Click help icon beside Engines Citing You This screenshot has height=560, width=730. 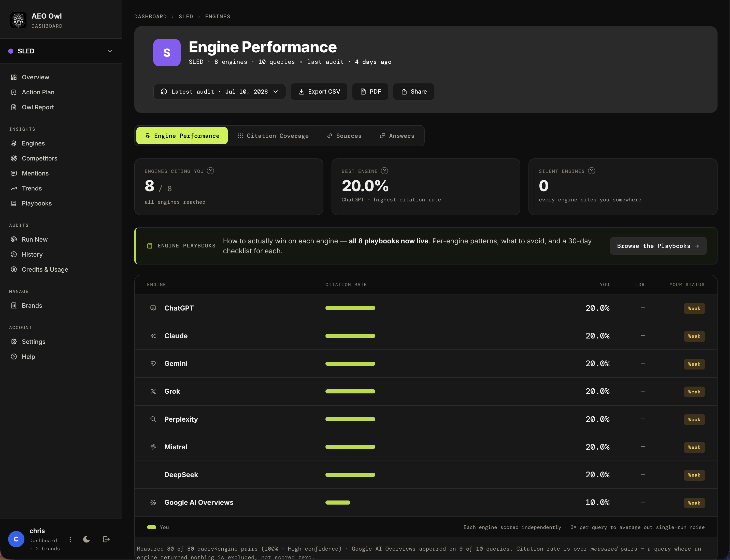(210, 171)
